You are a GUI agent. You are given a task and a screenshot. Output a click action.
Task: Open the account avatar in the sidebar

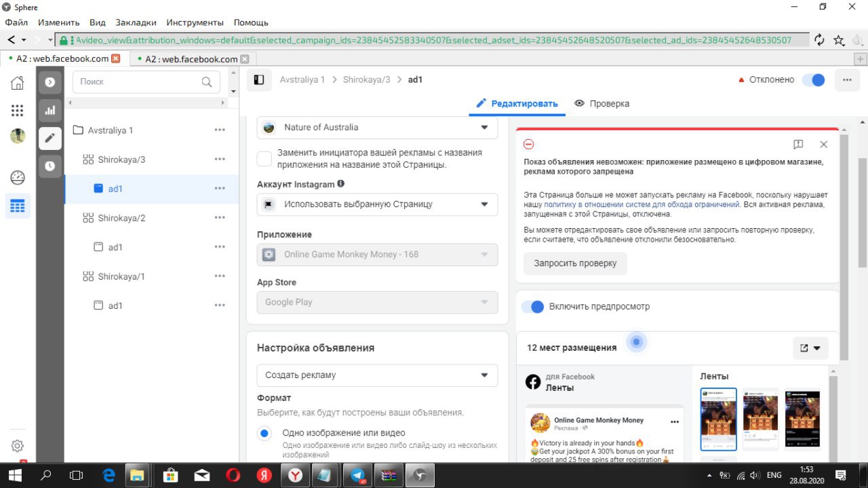(18, 136)
